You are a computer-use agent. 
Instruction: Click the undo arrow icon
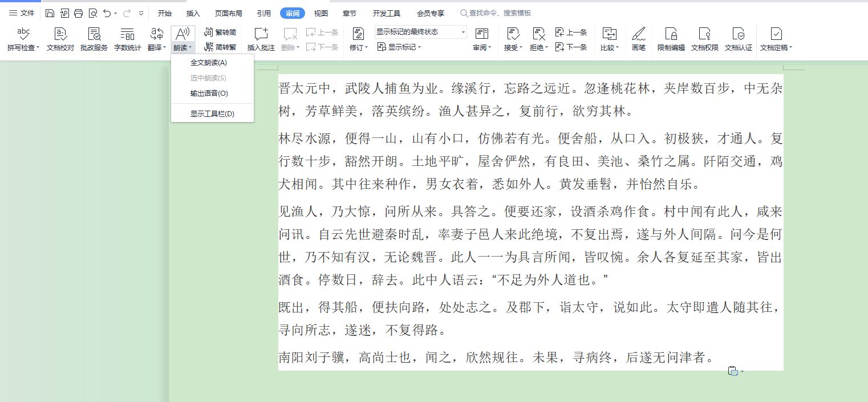click(x=107, y=13)
